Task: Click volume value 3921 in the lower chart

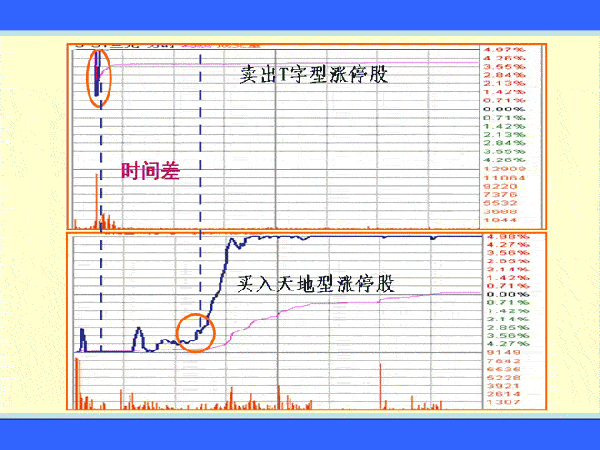Action: tap(504, 386)
